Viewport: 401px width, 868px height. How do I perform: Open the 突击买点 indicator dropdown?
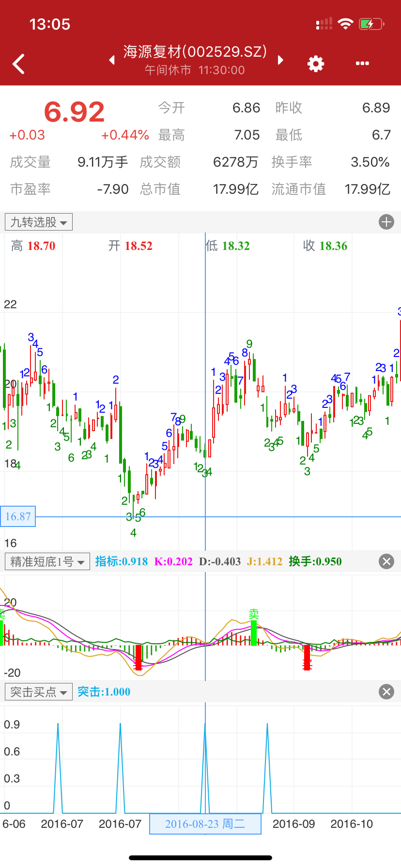pos(39,692)
